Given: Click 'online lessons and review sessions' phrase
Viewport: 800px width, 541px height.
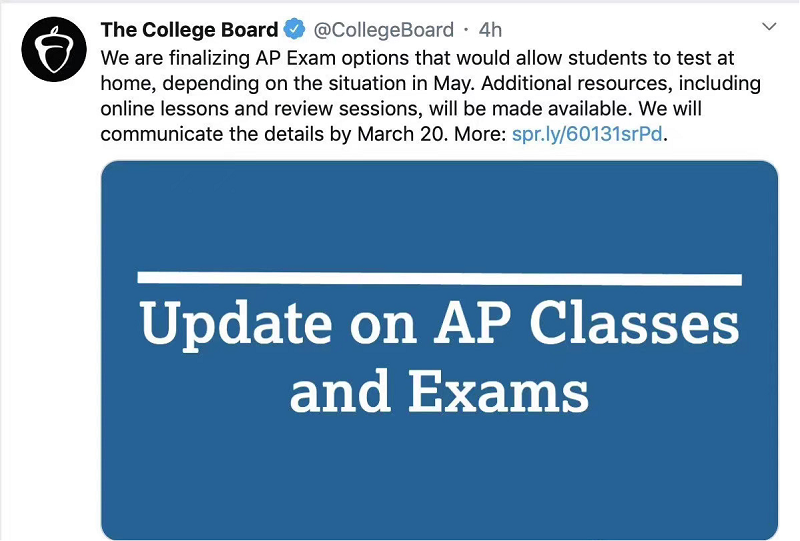Looking at the screenshot, I should (x=261, y=109).
